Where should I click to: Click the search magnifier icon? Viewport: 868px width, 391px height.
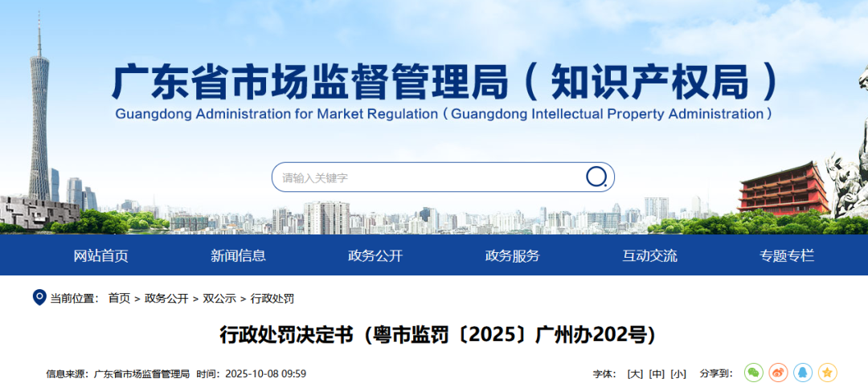596,177
